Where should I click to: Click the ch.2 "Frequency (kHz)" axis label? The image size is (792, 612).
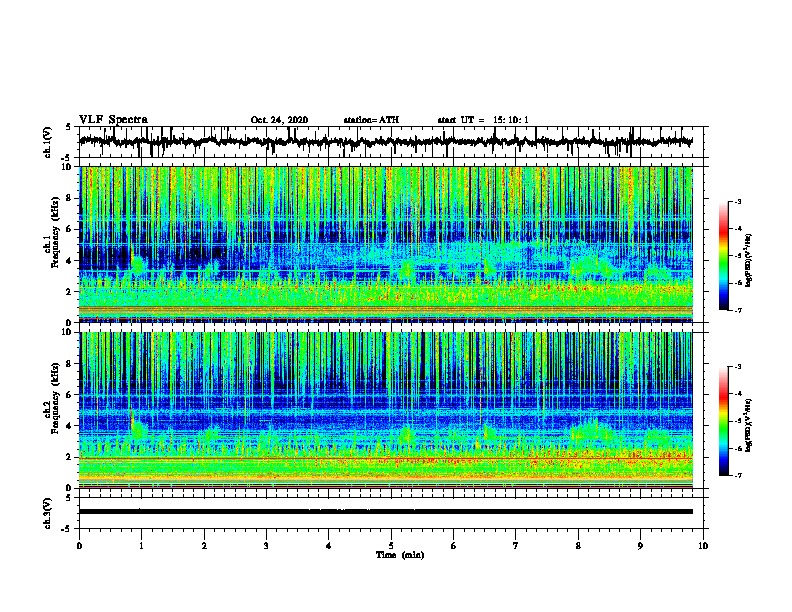pos(55,397)
